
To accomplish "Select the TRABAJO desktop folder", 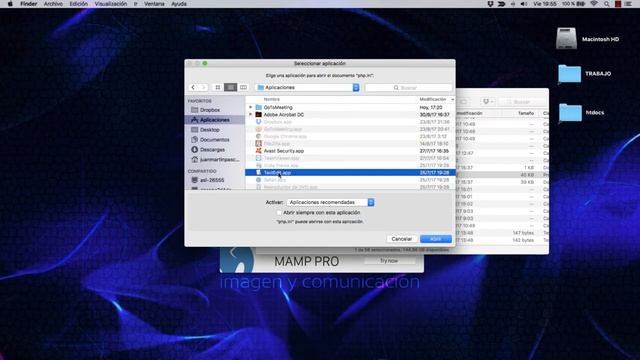I will pos(569,74).
